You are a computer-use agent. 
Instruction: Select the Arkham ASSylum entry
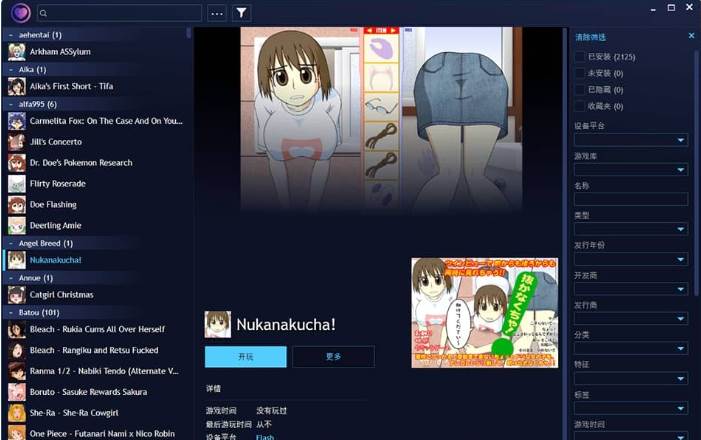[60, 52]
